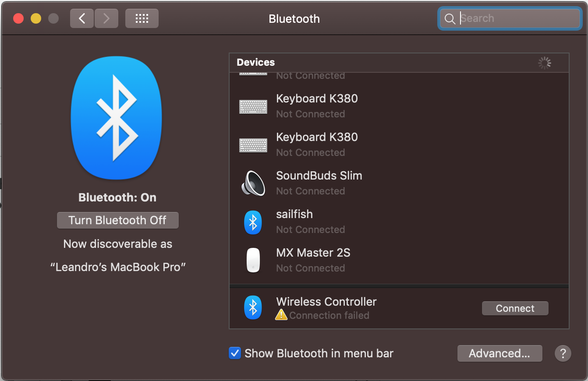
Task: Click the magnifying glass search icon
Action: (x=450, y=18)
